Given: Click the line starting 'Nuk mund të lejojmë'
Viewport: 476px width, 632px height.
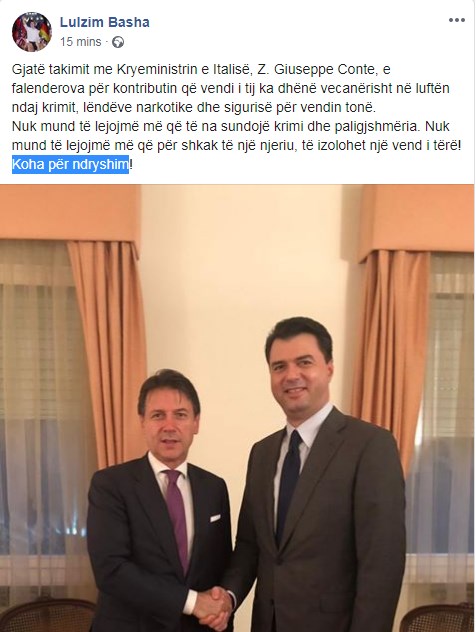Looking at the screenshot, I should pyautogui.click(x=231, y=126).
